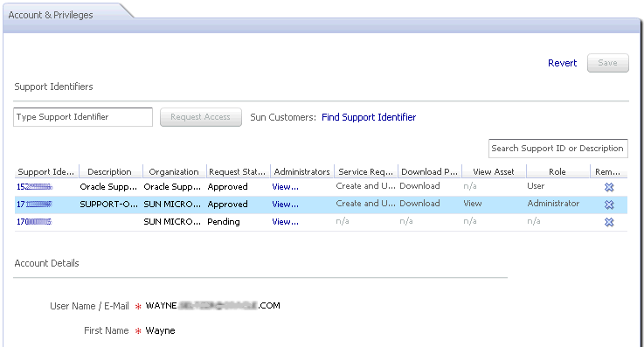The height and width of the screenshot is (347, 644).
Task: Remove the Pending support identifier row
Action: point(609,222)
